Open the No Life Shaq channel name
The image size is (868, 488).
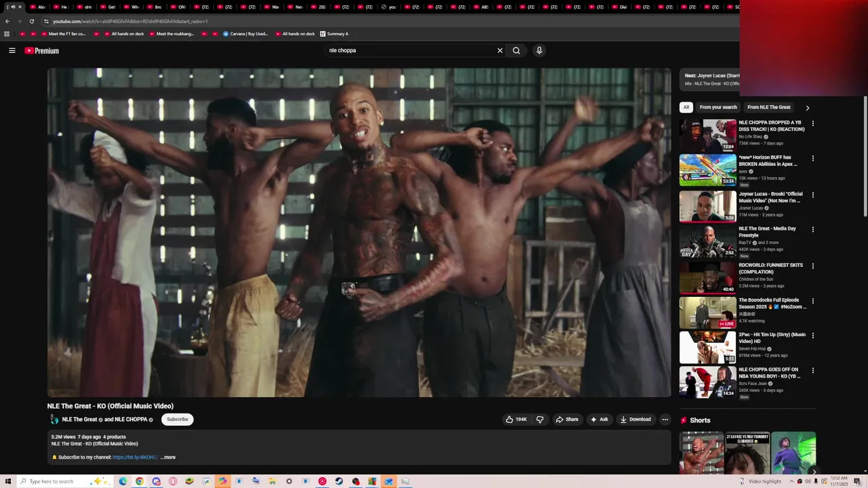[x=751, y=137]
